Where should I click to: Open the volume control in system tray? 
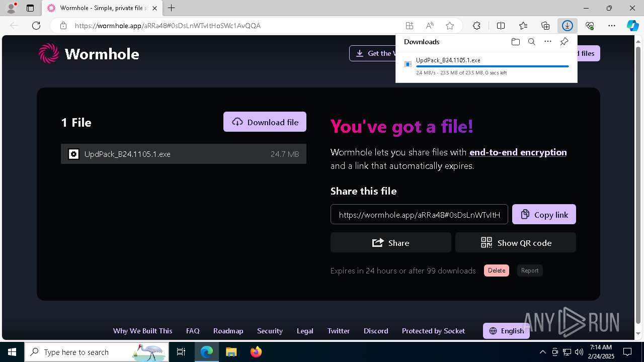click(579, 352)
